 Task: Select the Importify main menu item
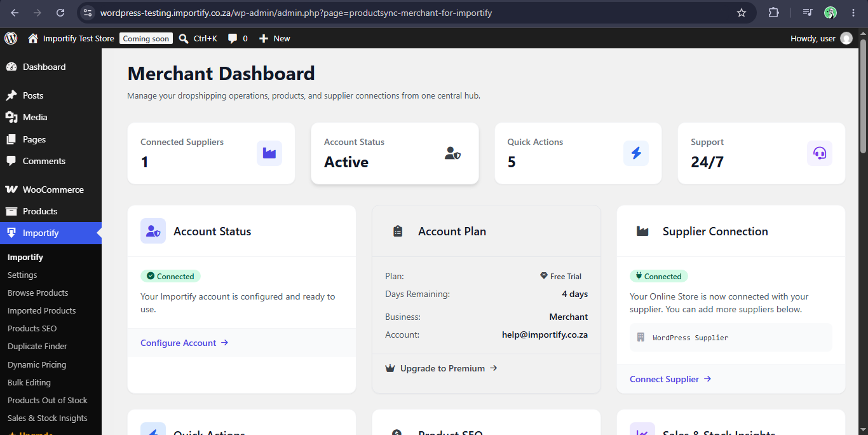51,233
